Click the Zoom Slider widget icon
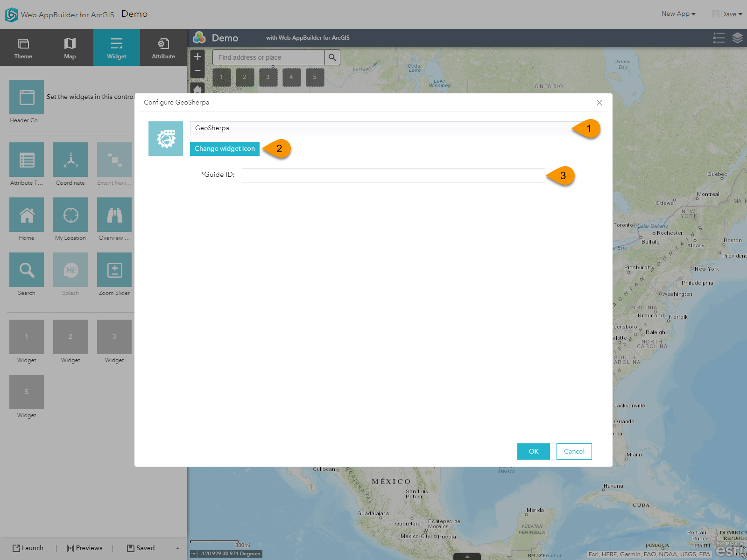Screen dimensions: 747x560 tap(114, 270)
